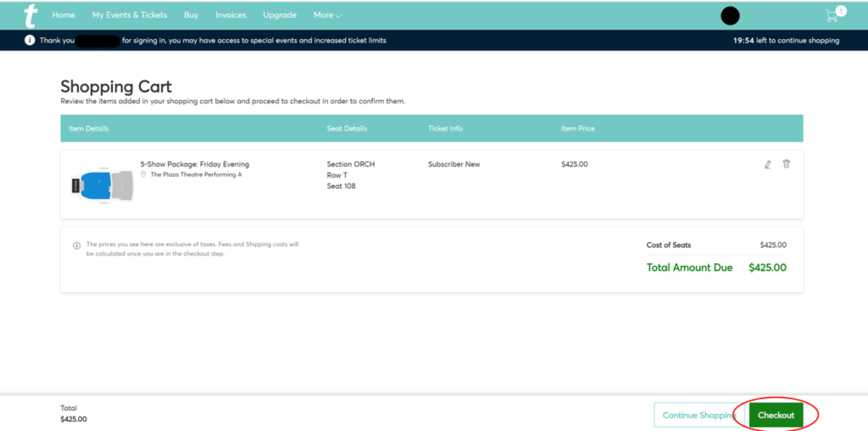Go to the Home menu item
The height and width of the screenshot is (431, 868).
(64, 15)
